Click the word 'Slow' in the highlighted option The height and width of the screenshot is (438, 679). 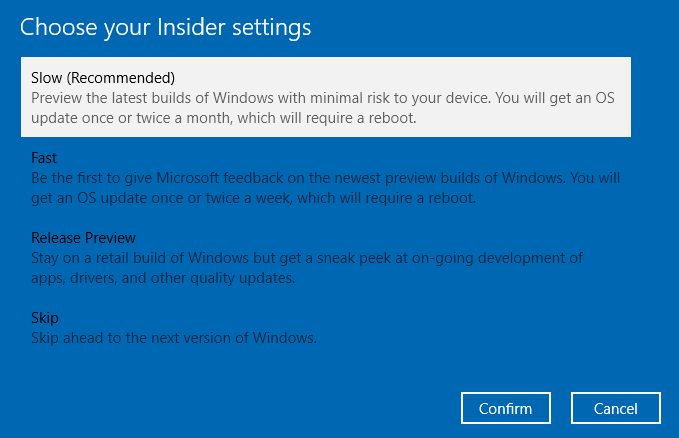pos(47,78)
